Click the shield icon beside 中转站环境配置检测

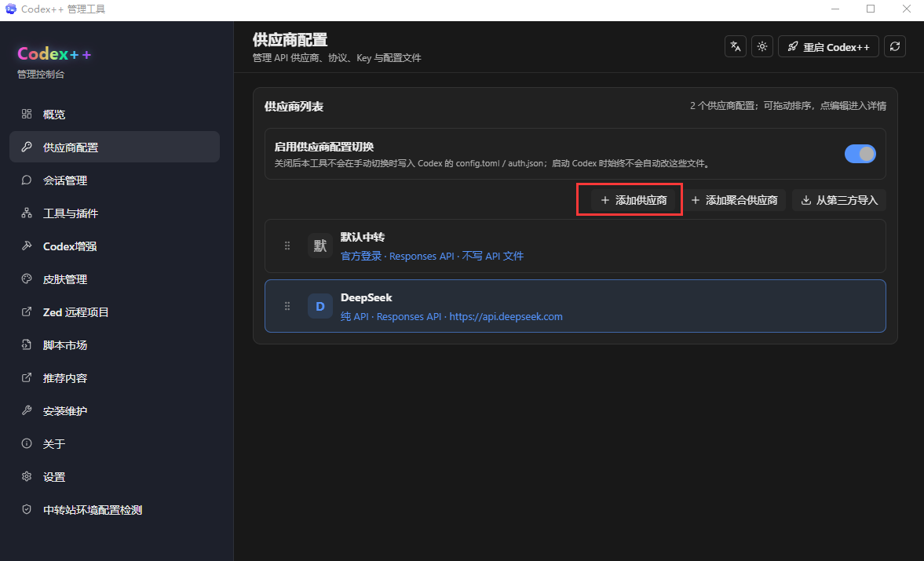click(x=27, y=509)
